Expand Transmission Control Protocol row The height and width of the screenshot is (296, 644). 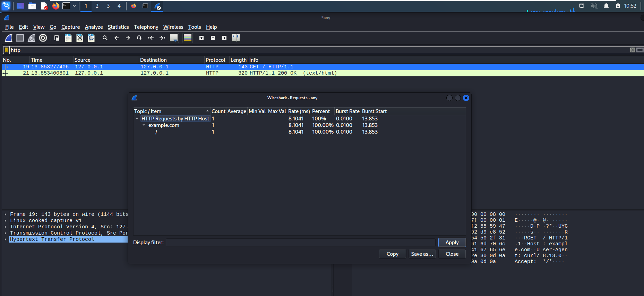[6, 233]
